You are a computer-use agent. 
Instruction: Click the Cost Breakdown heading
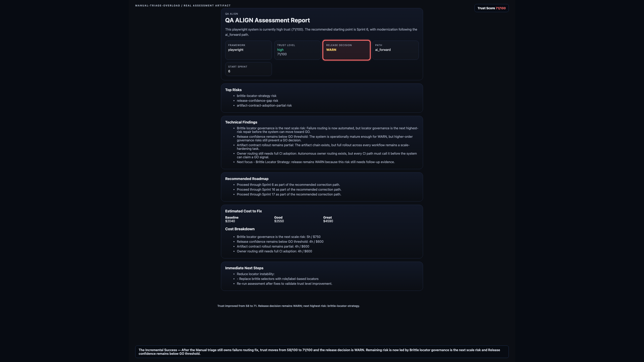click(x=240, y=229)
